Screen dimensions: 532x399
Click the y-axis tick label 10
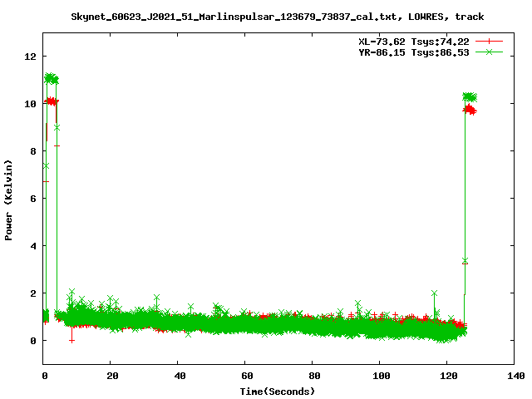click(x=30, y=104)
